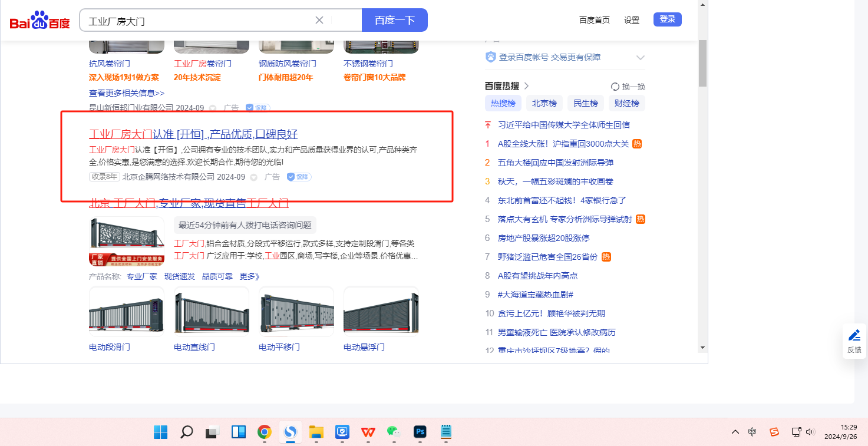The width and height of the screenshot is (868, 446).
Task: Open the 查看更多相关信息>> link
Action: pyautogui.click(x=127, y=93)
